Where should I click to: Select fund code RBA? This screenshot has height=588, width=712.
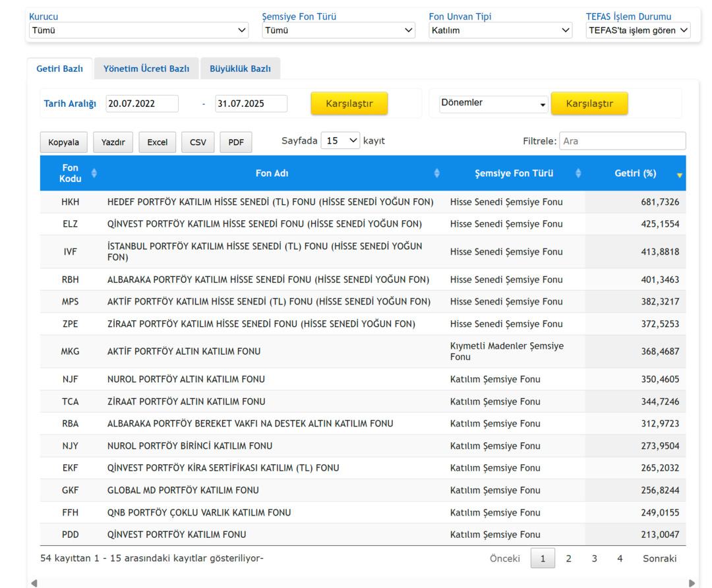pos(71,424)
